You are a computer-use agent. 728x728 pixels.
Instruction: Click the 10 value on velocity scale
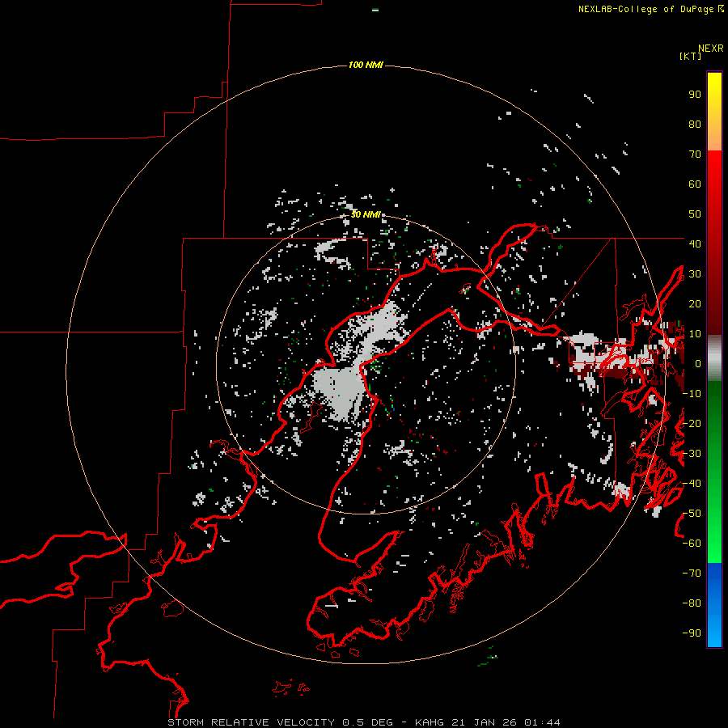click(x=695, y=334)
